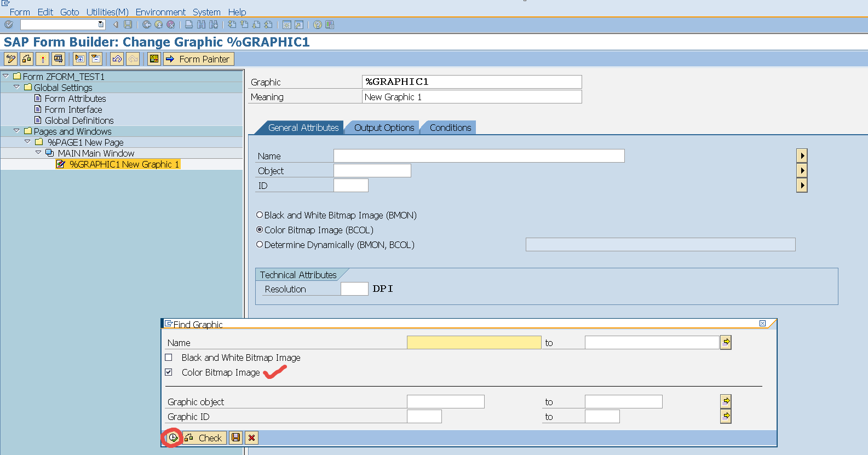Image resolution: width=868 pixels, height=455 pixels.
Task: Open the Environment menu
Action: (160, 12)
